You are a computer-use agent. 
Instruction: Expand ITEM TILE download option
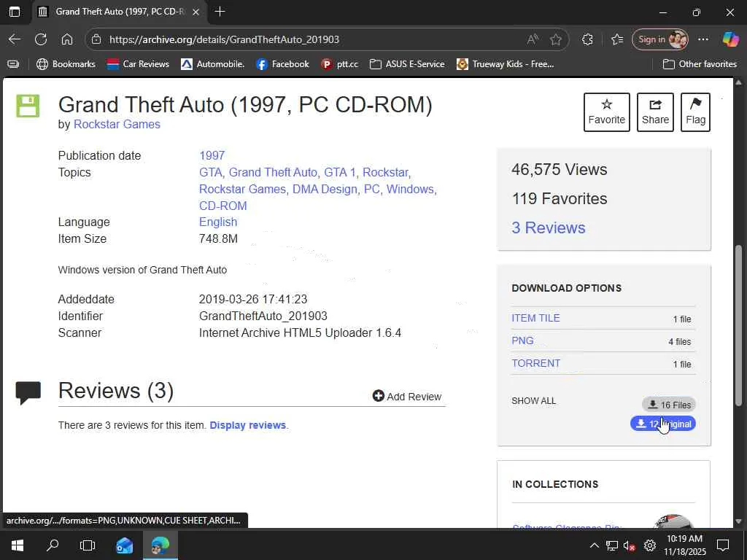535,318
